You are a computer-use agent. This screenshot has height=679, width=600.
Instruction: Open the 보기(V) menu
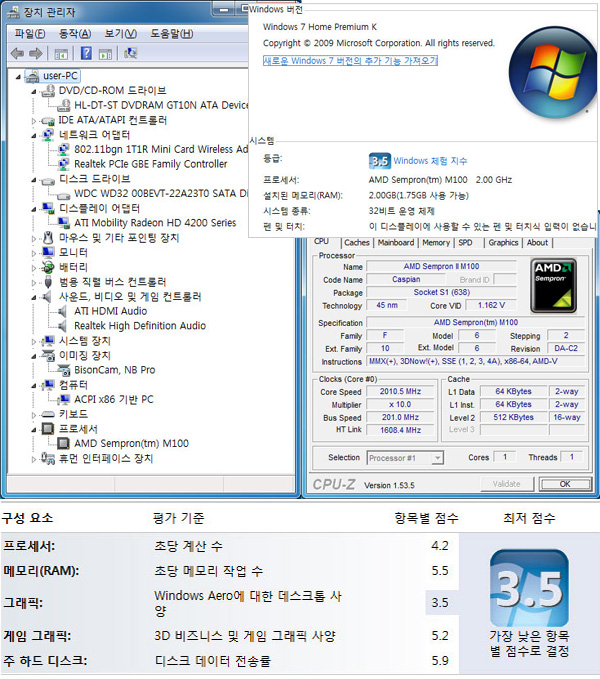point(121,33)
